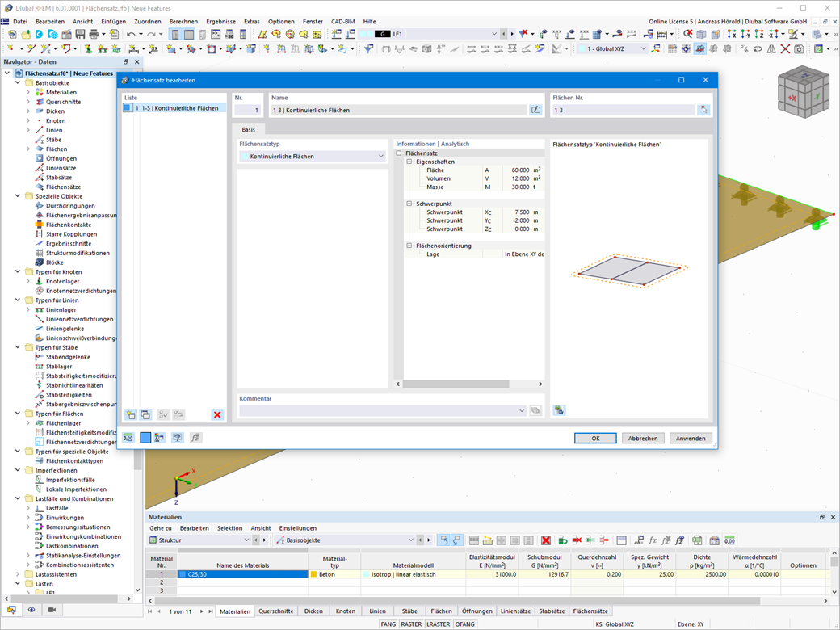
Task: Collapse the Eigenschaften info section
Action: [x=409, y=162]
